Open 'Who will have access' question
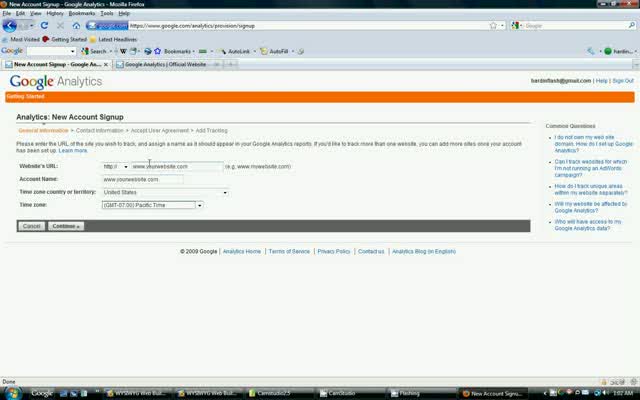The height and width of the screenshot is (400, 640). tap(588, 225)
